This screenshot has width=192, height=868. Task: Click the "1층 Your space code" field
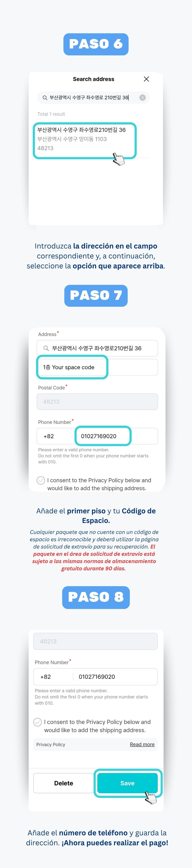click(x=72, y=367)
